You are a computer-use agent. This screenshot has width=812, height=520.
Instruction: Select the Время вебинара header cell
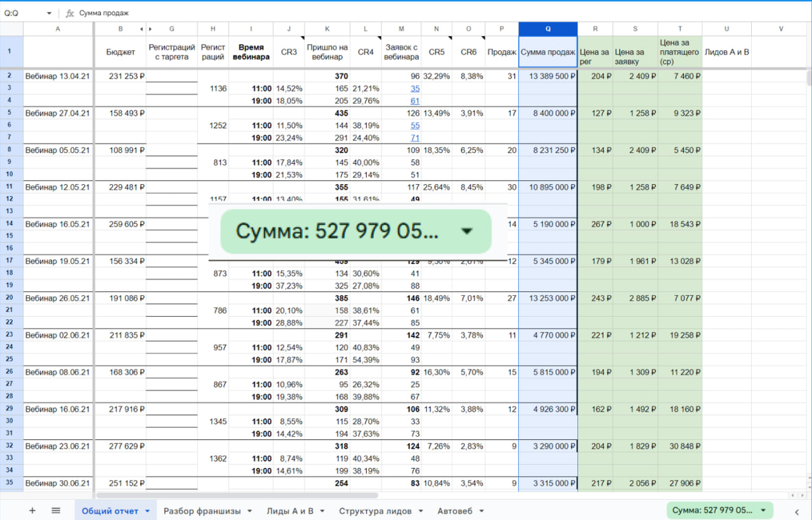coord(251,52)
